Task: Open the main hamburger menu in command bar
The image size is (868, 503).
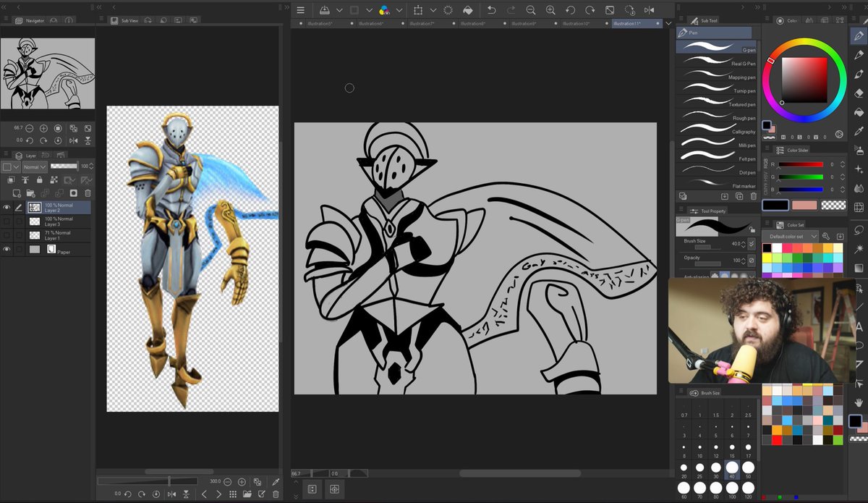Action: pos(301,10)
